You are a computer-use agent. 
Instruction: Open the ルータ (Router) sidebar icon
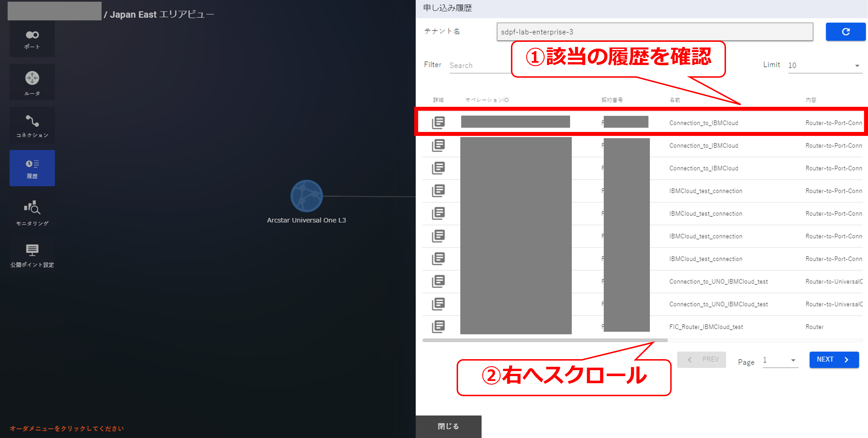32,83
